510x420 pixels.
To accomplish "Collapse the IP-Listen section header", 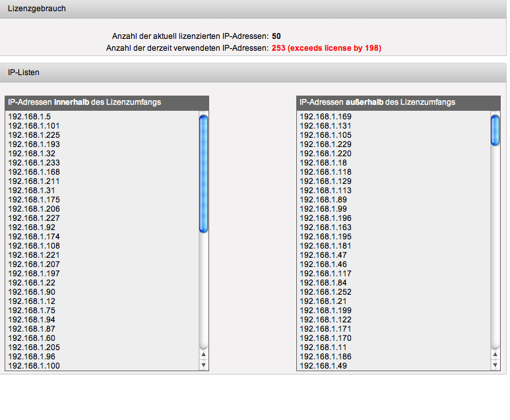I will tap(253, 72).
